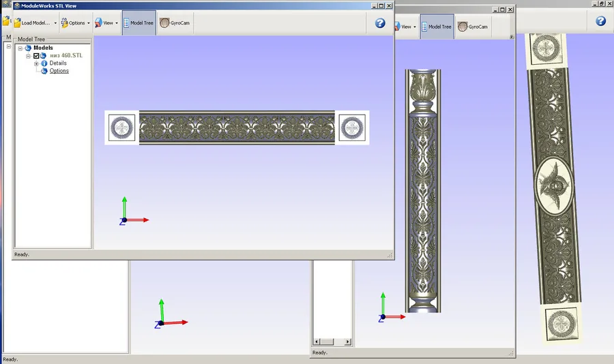This screenshot has width=614, height=364.
Task: Click ModuleWorks STL View title bar icon
Action: pyautogui.click(x=17, y=5)
